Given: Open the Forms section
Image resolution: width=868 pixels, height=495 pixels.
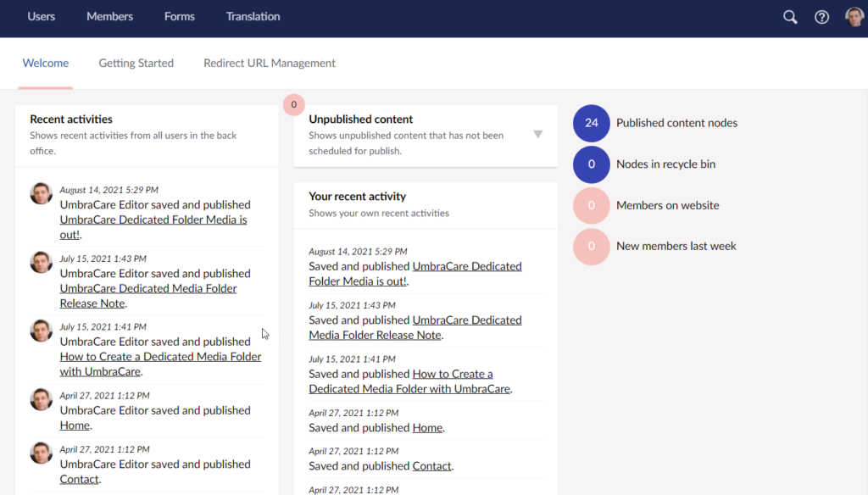Looking at the screenshot, I should click(x=179, y=16).
